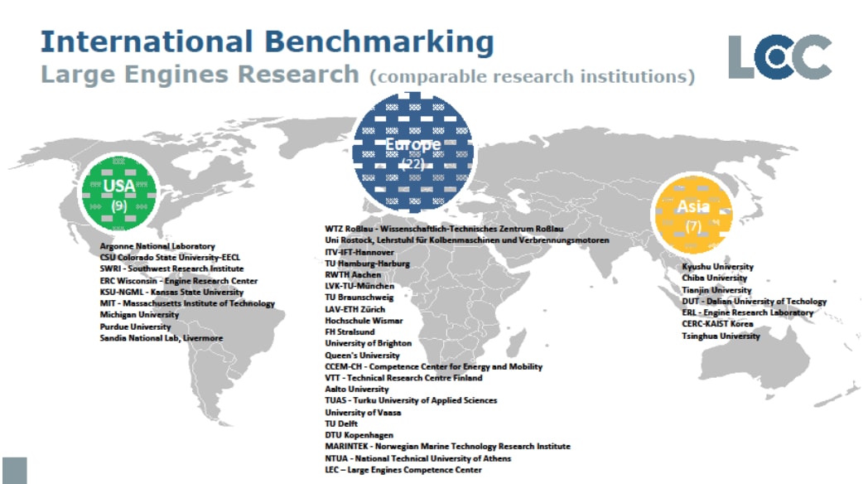Screen dimensions: 868x484
Task: Highlight "DUT - Dalian University of Techology"
Action: tap(754, 301)
